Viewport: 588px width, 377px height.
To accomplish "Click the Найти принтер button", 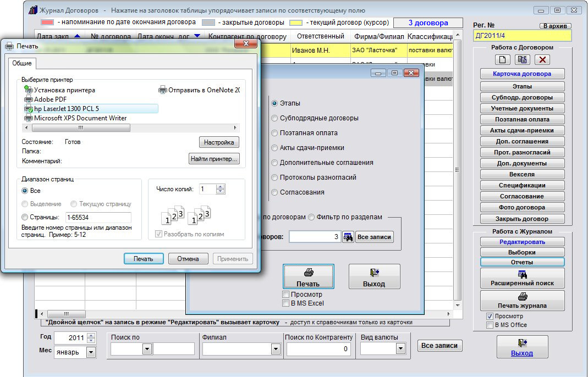I will (214, 159).
